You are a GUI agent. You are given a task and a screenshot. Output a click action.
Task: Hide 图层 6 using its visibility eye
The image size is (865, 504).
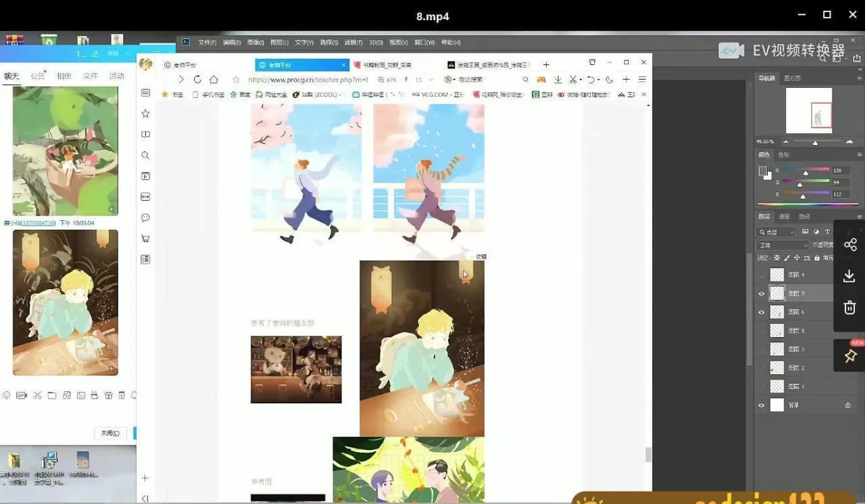[761, 311]
